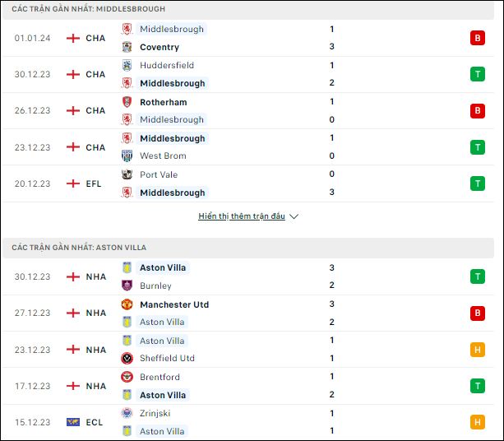The width and height of the screenshot is (504, 441).
Task: Click the Rotherham club crest icon
Action: pyautogui.click(x=127, y=102)
